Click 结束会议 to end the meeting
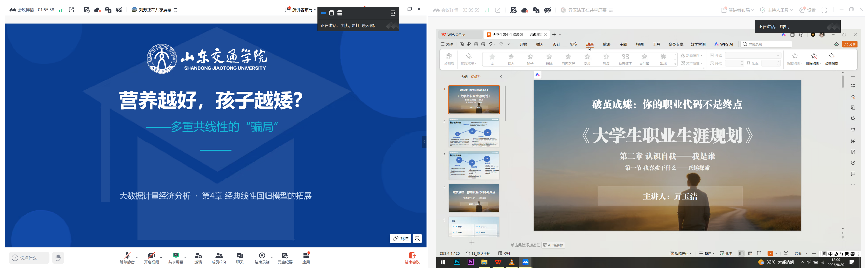Screen dimensions: 868x271 tap(412, 258)
